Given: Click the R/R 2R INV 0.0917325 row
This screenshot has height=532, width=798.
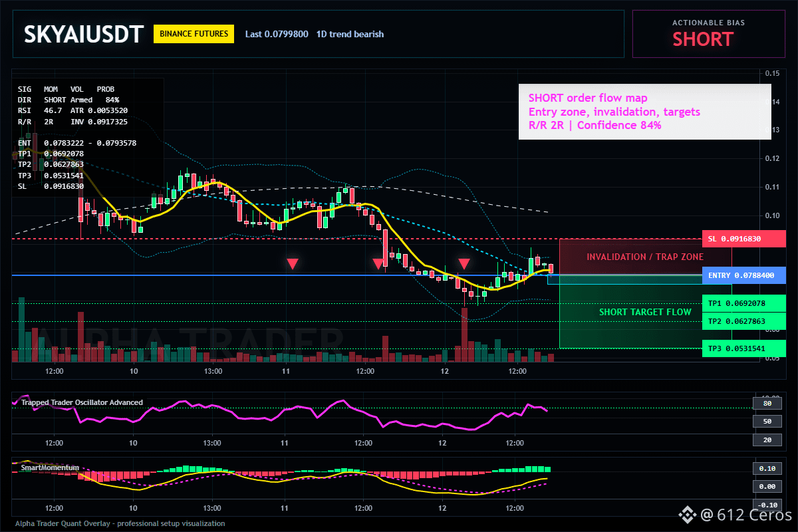Looking at the screenshot, I should pos(72,122).
